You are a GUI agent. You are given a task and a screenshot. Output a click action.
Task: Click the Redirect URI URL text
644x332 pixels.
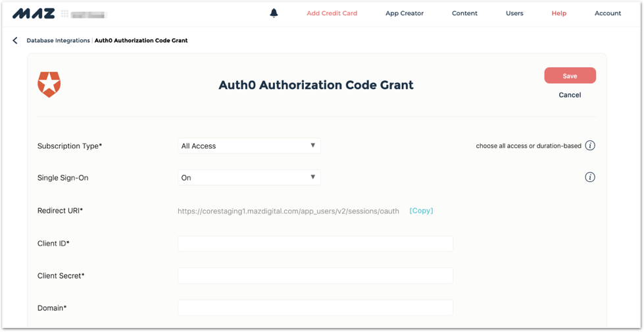[288, 211]
